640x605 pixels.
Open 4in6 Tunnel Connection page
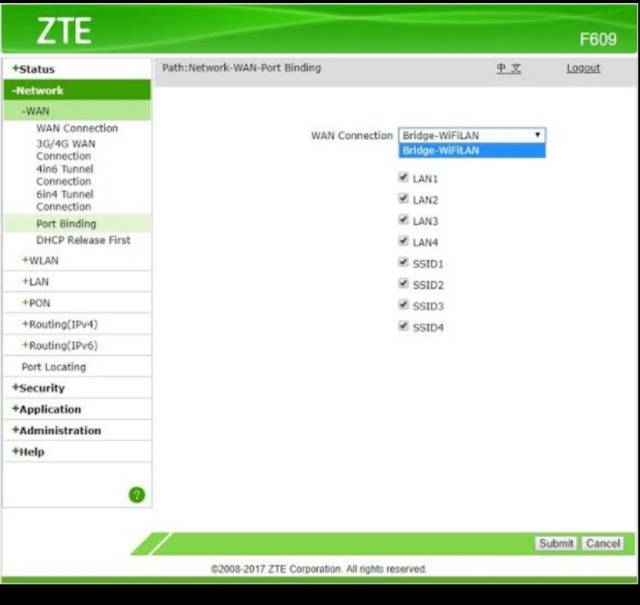[x=64, y=175]
